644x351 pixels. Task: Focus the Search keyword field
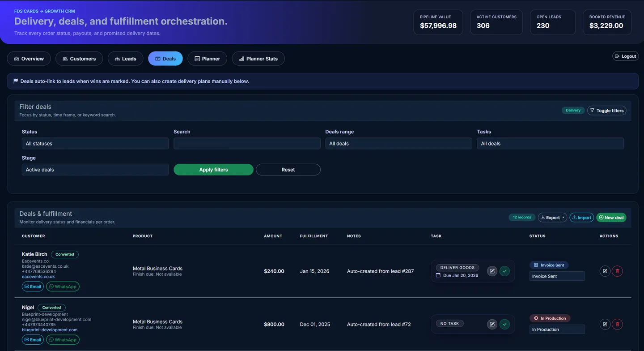247,144
